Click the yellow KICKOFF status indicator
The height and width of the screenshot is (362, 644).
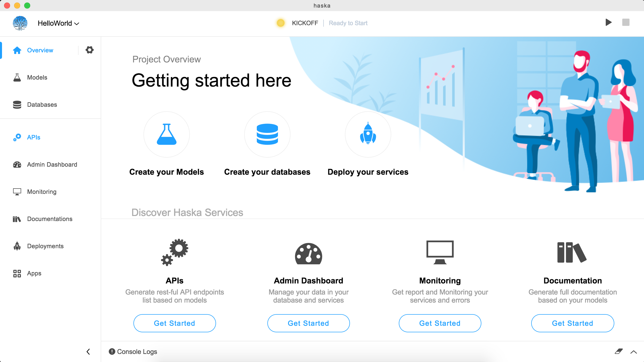pyautogui.click(x=280, y=23)
